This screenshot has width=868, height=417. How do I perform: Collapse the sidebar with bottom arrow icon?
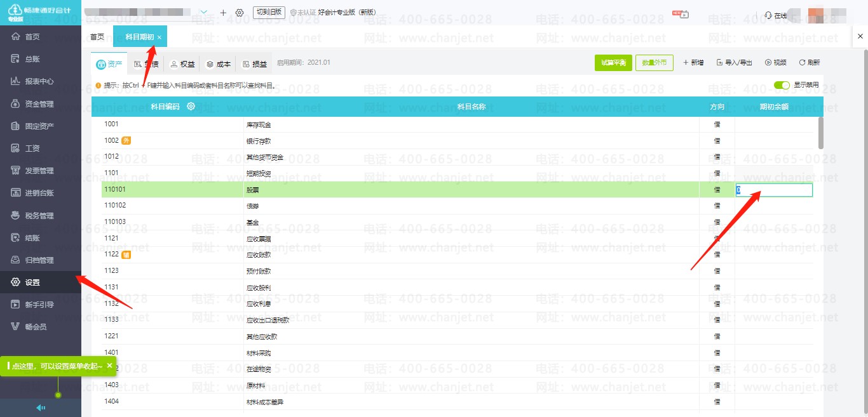point(41,407)
